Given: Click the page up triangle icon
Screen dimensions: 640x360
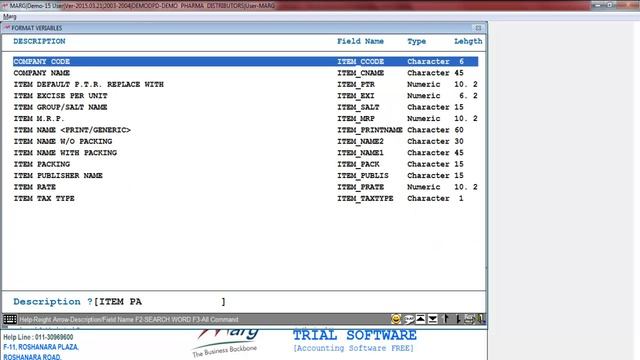Looking at the screenshot, I should coord(420,319).
